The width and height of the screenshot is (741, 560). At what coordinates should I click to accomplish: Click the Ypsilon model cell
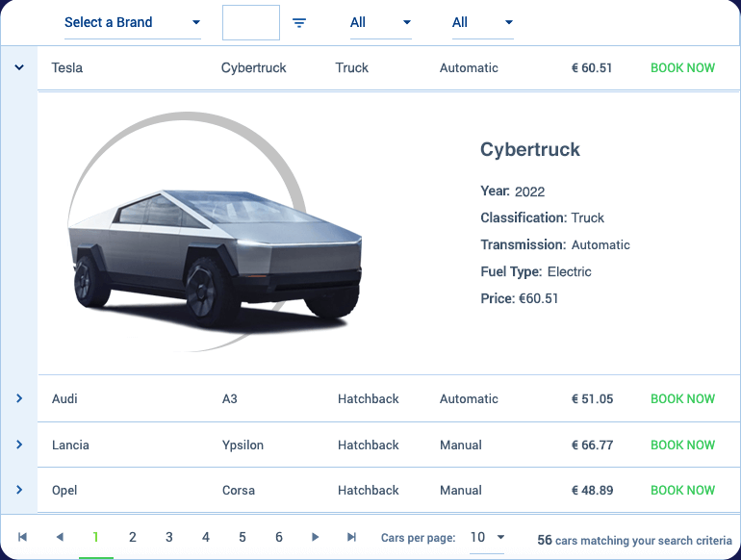[x=243, y=445]
